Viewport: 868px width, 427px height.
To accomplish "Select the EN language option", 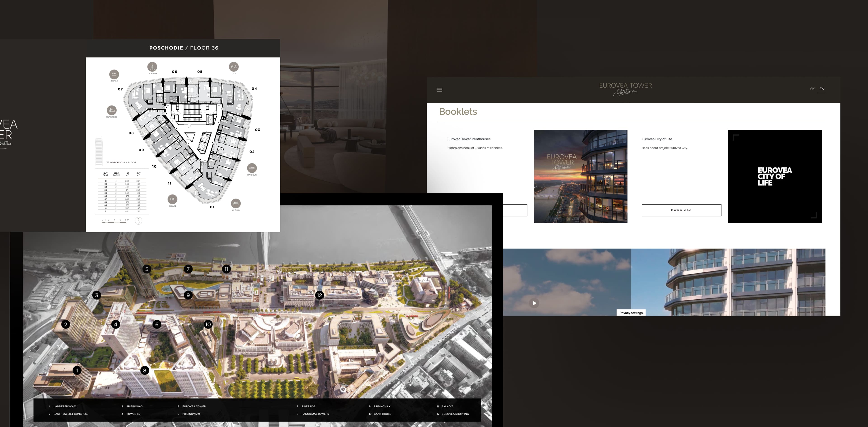I will point(821,89).
